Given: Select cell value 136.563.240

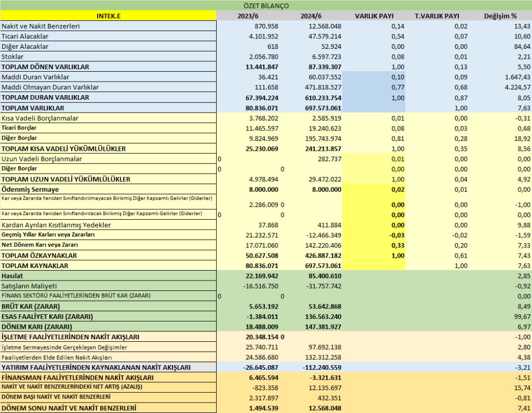Looking at the screenshot, I should [x=323, y=316].
